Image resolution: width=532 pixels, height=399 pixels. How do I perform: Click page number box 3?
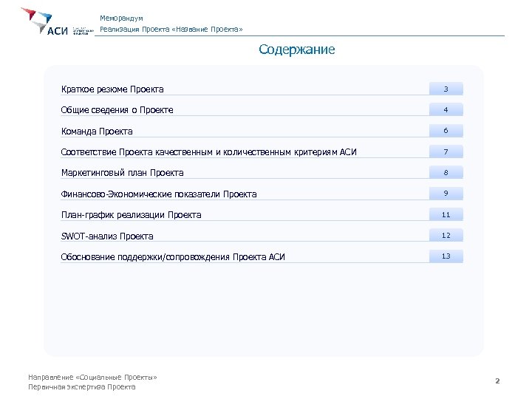click(x=446, y=89)
